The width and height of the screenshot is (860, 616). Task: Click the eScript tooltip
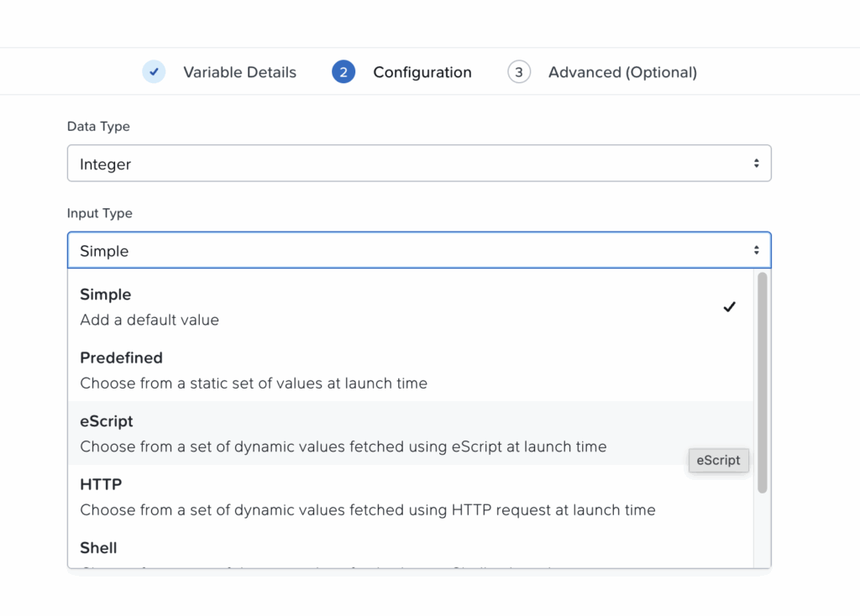[x=718, y=460]
